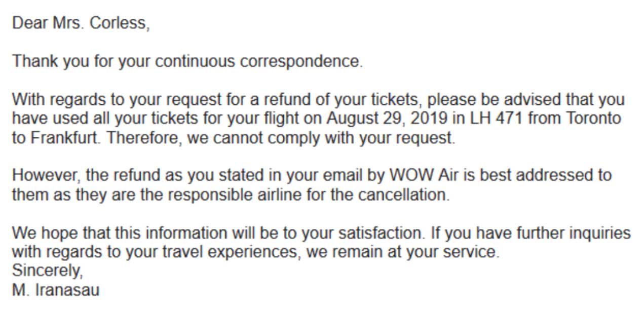Click the word "Frankfurt" in the email

[x=65, y=138]
